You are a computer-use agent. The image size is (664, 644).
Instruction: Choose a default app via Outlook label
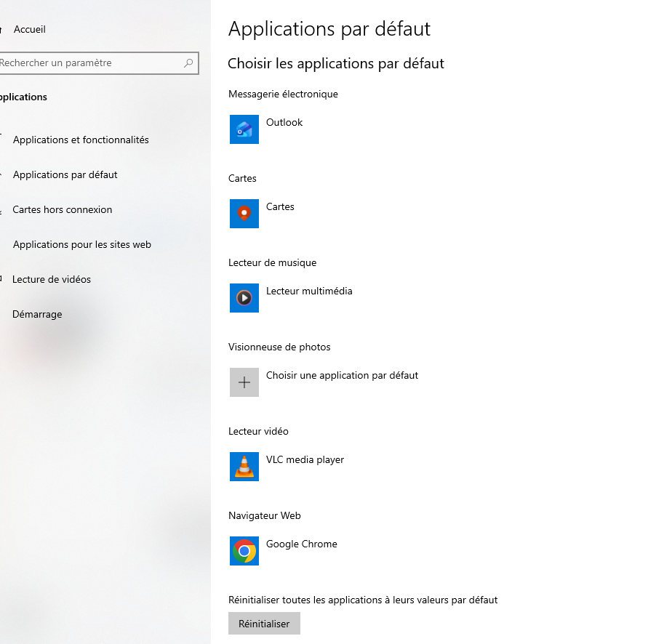(284, 122)
